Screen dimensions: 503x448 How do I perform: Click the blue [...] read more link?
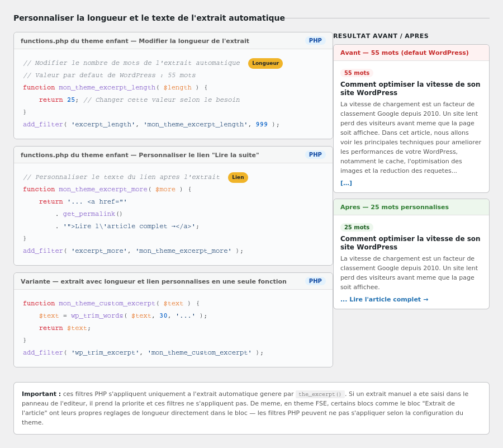346,183
